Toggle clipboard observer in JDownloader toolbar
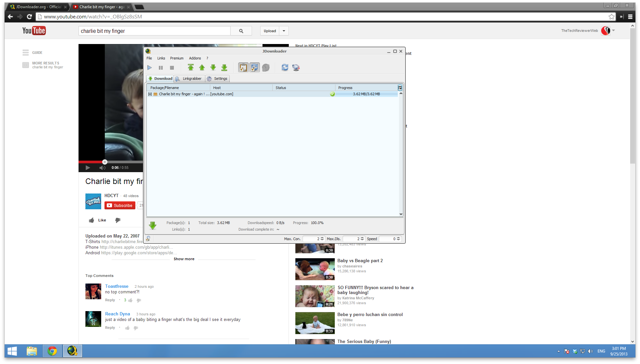640x364 pixels. pyautogui.click(x=243, y=67)
